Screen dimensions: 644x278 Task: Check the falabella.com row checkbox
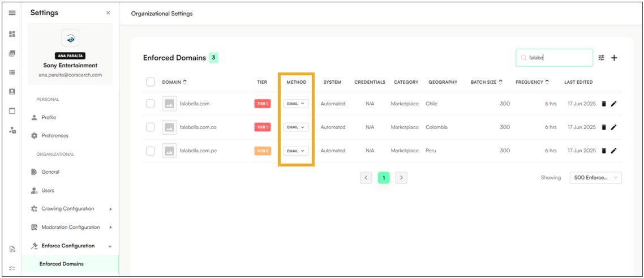pos(151,104)
